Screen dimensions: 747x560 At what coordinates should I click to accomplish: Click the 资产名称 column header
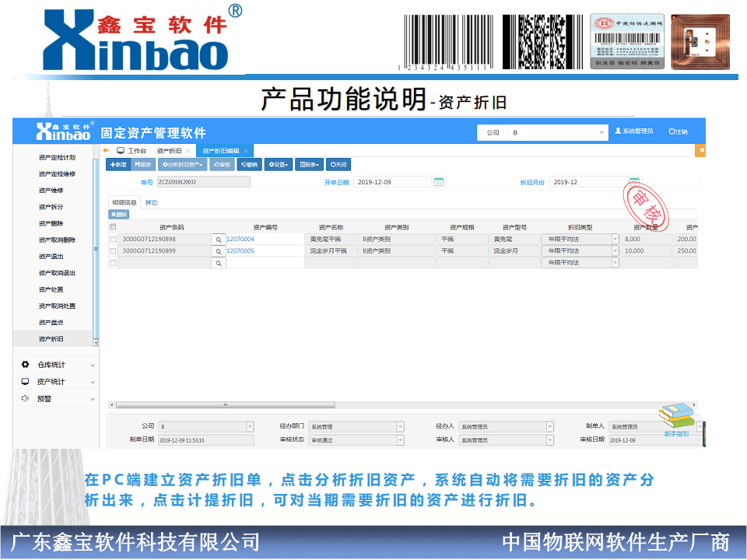pos(331,227)
